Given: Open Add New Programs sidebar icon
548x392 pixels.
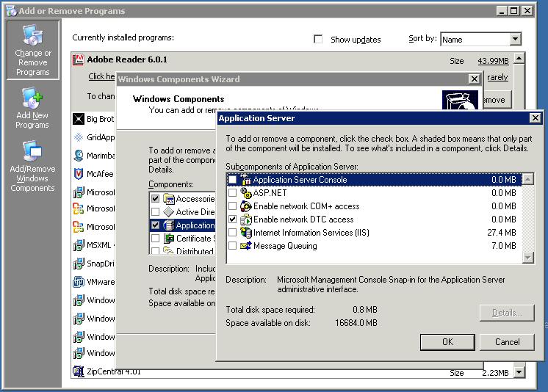Looking at the screenshot, I should pyautogui.click(x=32, y=109).
